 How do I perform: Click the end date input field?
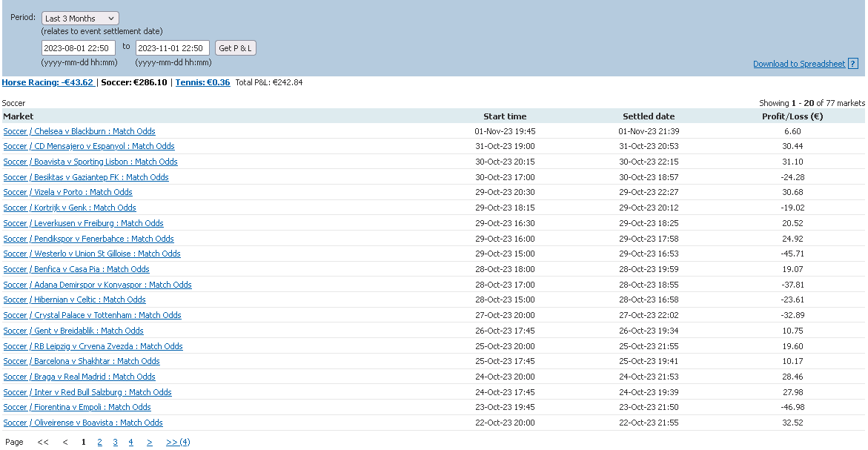point(172,48)
